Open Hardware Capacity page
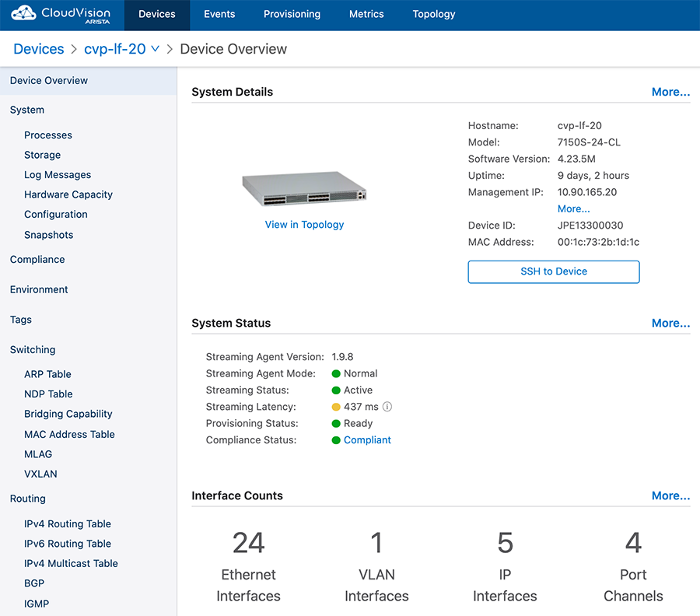The width and height of the screenshot is (700, 616). click(68, 194)
